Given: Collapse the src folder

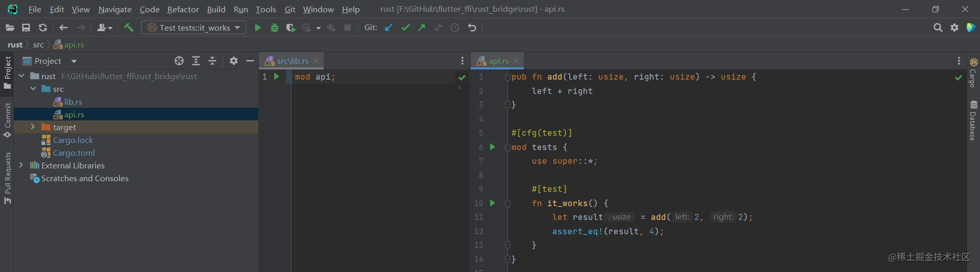Looking at the screenshot, I should click(x=33, y=89).
